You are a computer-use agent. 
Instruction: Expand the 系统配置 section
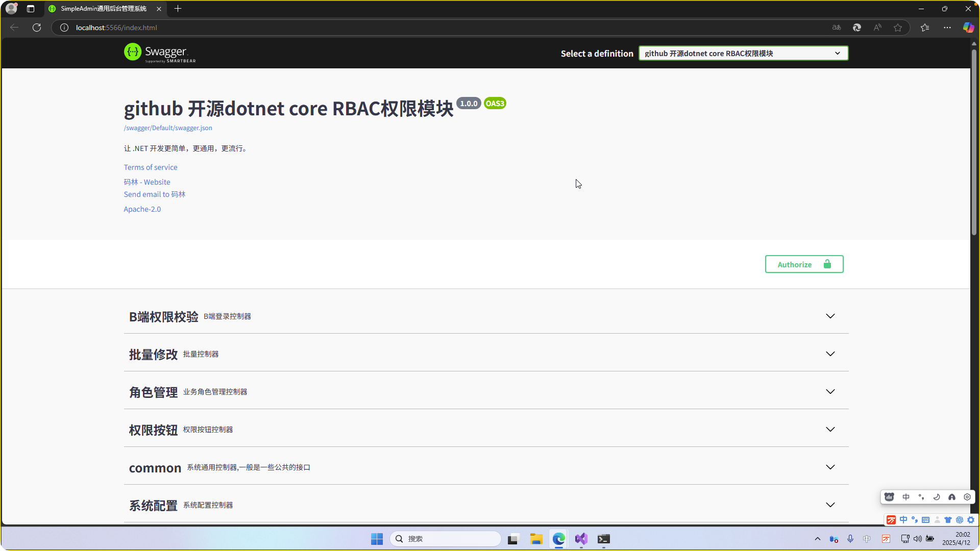(x=830, y=505)
